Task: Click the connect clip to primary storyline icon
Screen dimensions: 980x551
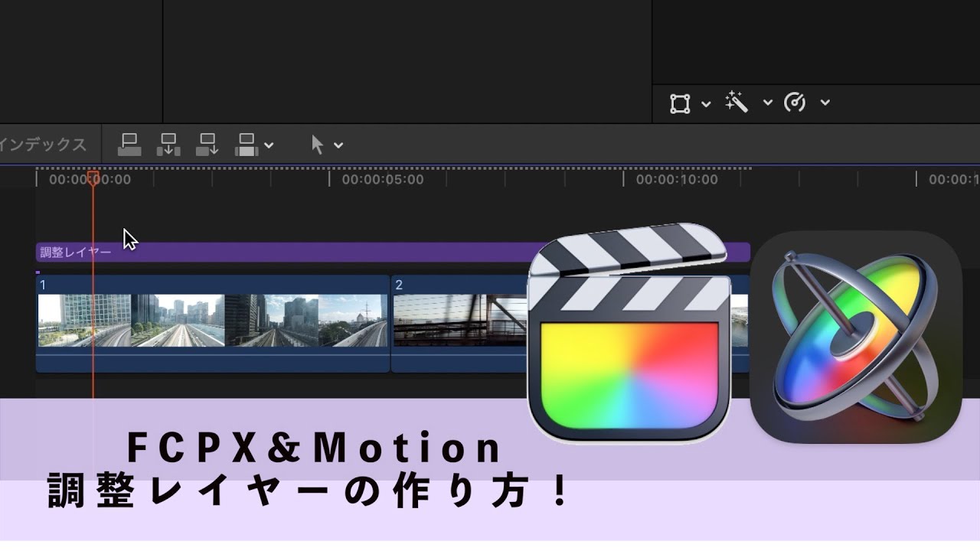Action: (x=129, y=145)
